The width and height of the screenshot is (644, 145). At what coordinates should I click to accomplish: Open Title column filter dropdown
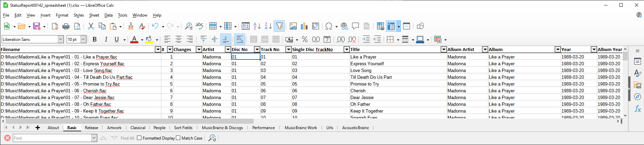[x=444, y=50]
